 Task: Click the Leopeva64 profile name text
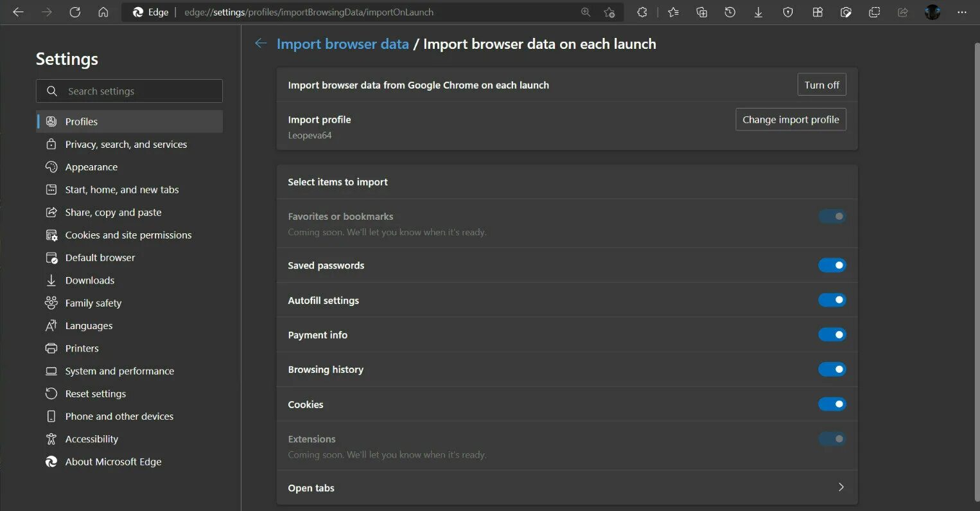[310, 136]
